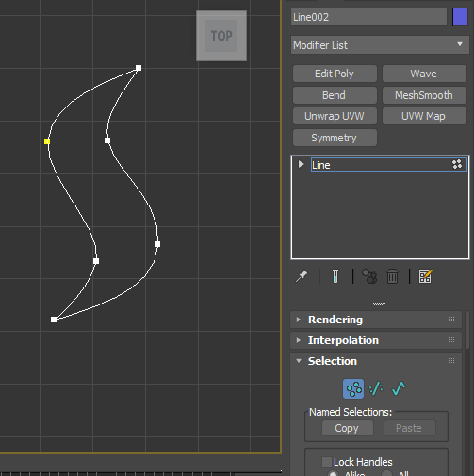Click the Pin Stack icon
The width and height of the screenshot is (474, 476).
coord(302,276)
